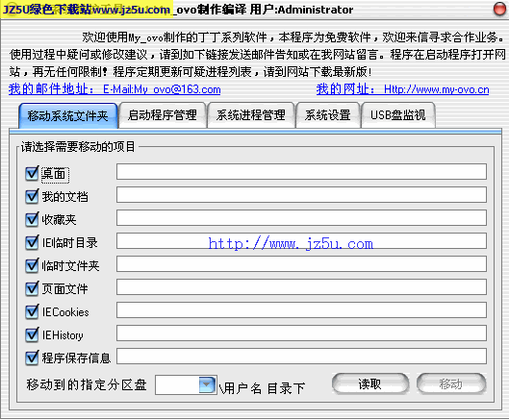The image size is (509, 420).
Task: Open the partition drive dropdown
Action: point(207,384)
